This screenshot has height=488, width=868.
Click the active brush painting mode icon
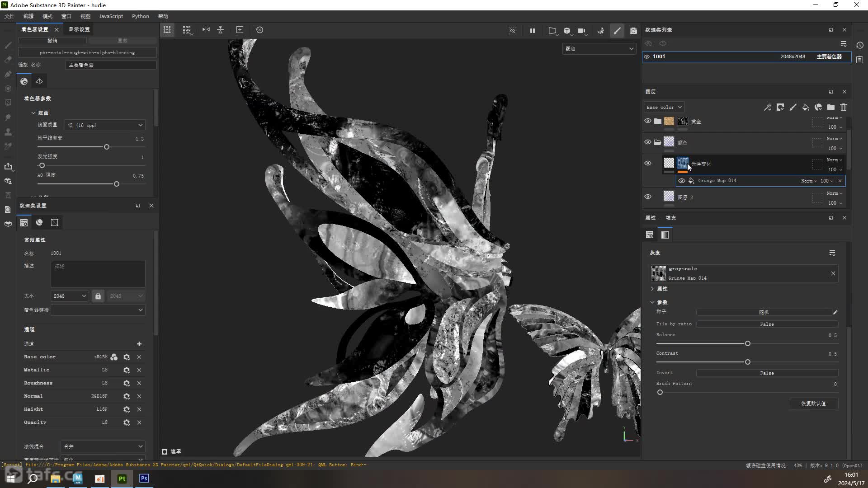tap(617, 31)
